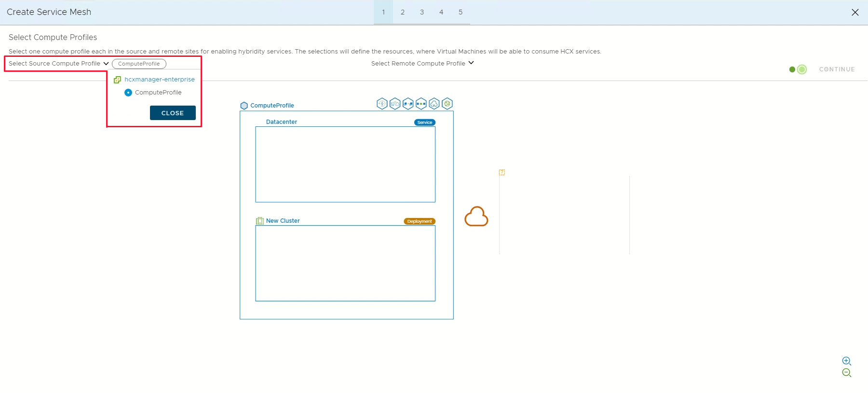
Task: Click the ComputeProfile hexagon icon in diagram
Action: [x=244, y=106]
